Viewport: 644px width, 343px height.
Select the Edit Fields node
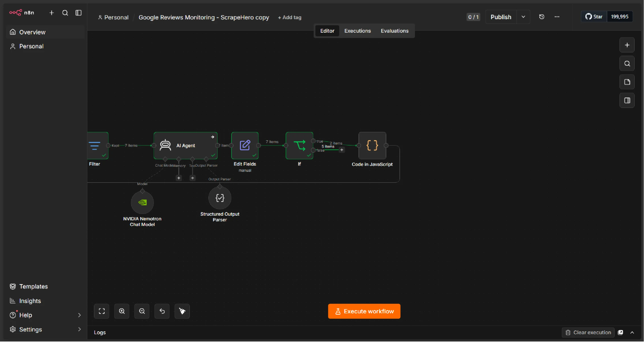(245, 146)
